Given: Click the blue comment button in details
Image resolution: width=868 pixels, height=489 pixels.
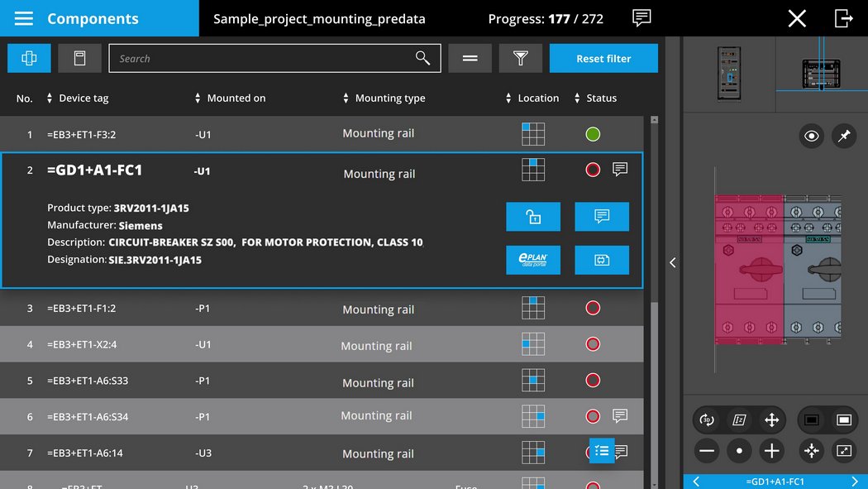Looking at the screenshot, I should click(602, 217).
